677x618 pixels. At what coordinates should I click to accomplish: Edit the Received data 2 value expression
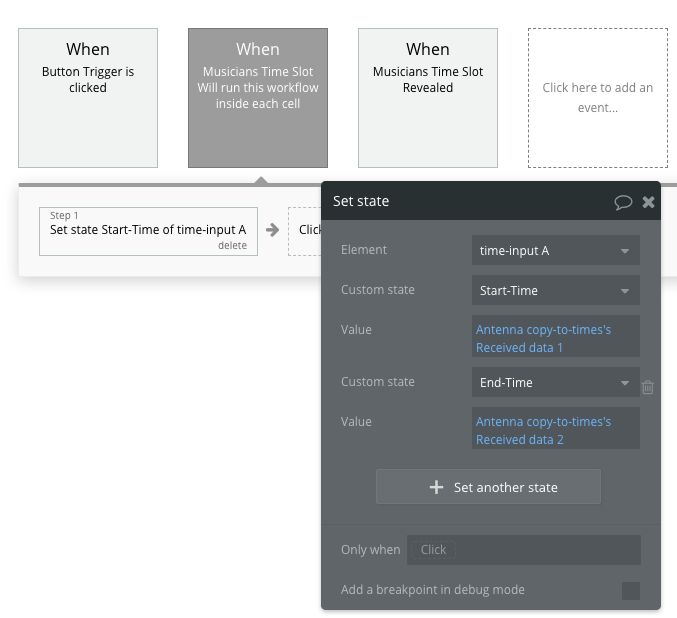point(555,430)
